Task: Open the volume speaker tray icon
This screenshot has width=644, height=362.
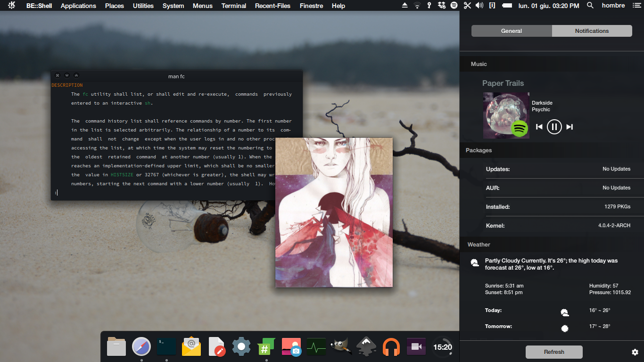Action: 479,6
